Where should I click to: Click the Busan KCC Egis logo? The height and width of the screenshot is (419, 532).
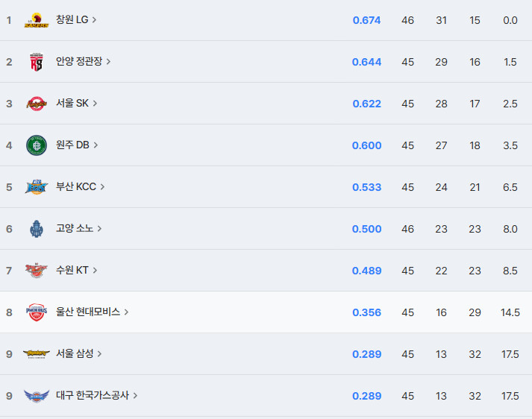[37, 187]
